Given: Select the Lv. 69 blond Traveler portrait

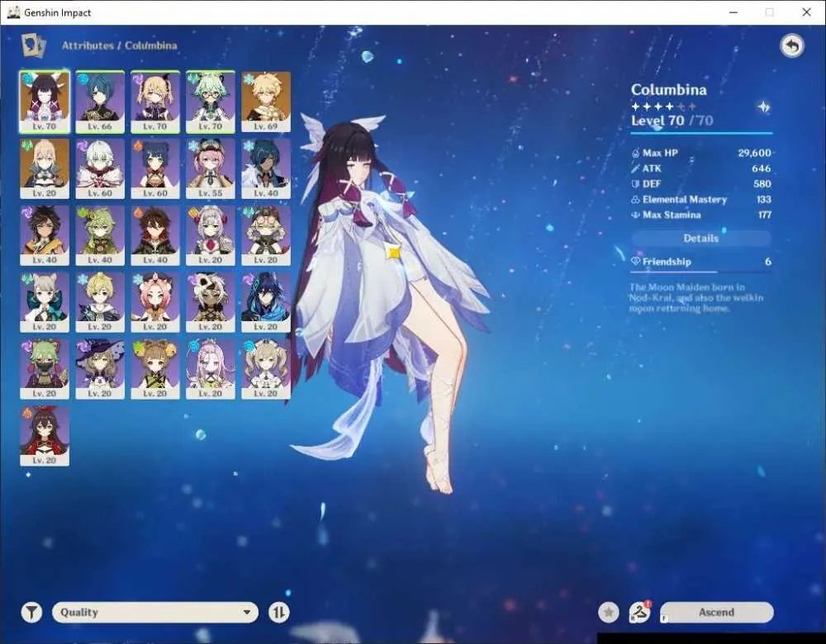Looking at the screenshot, I should click(265, 102).
